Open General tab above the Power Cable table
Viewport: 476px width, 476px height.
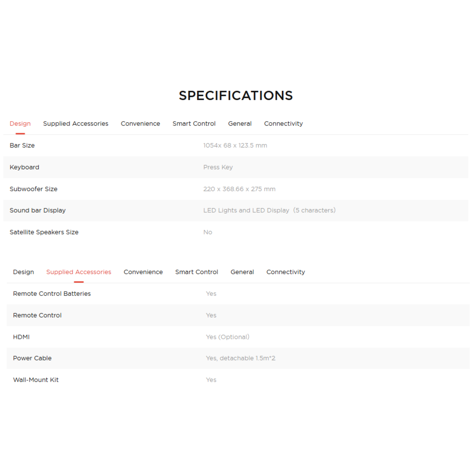242,272
